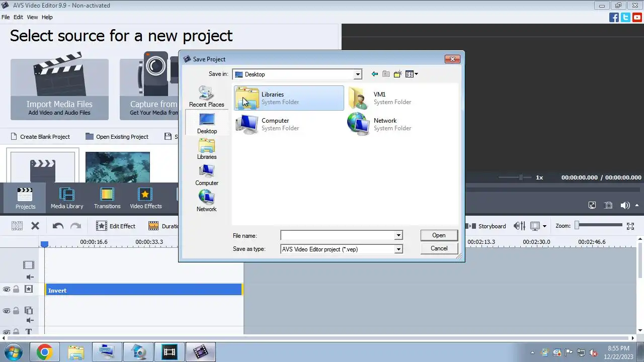Switch to the Media Library tab
Viewport: 644px width, 362px height.
(x=67, y=198)
